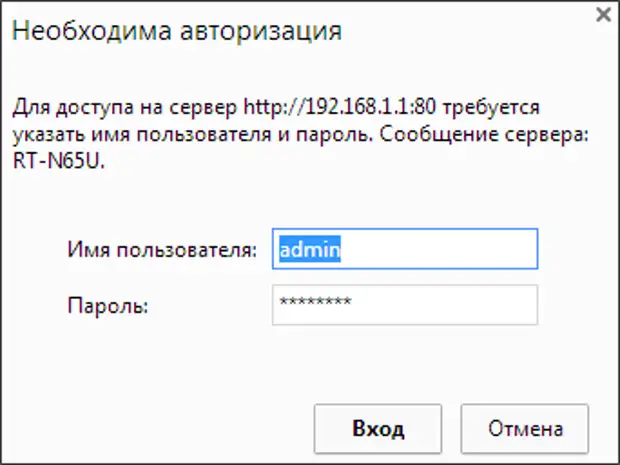Click the highlighted admin text
This screenshot has height=465, width=620.
(x=311, y=249)
